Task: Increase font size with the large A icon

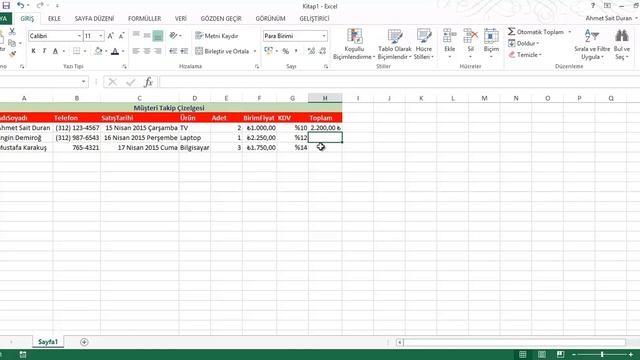Action: click(x=110, y=36)
